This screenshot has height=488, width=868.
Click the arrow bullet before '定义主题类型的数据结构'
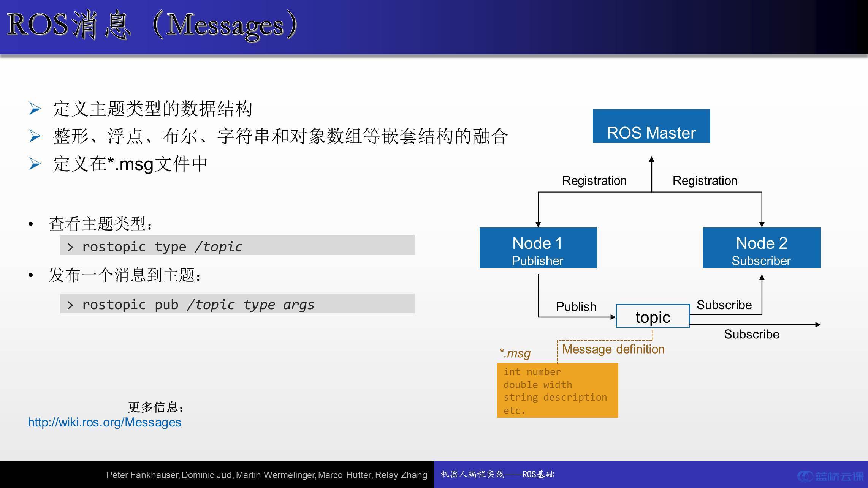click(x=35, y=109)
